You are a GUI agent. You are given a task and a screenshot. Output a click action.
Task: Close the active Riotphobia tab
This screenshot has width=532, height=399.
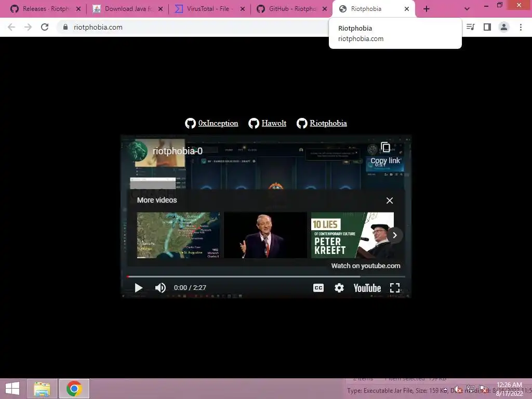(x=407, y=9)
